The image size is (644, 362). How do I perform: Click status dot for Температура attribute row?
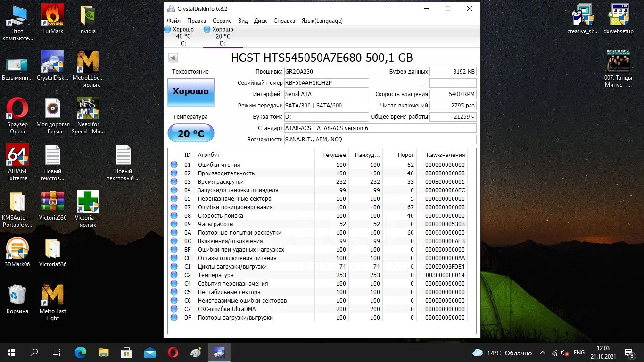click(x=174, y=275)
